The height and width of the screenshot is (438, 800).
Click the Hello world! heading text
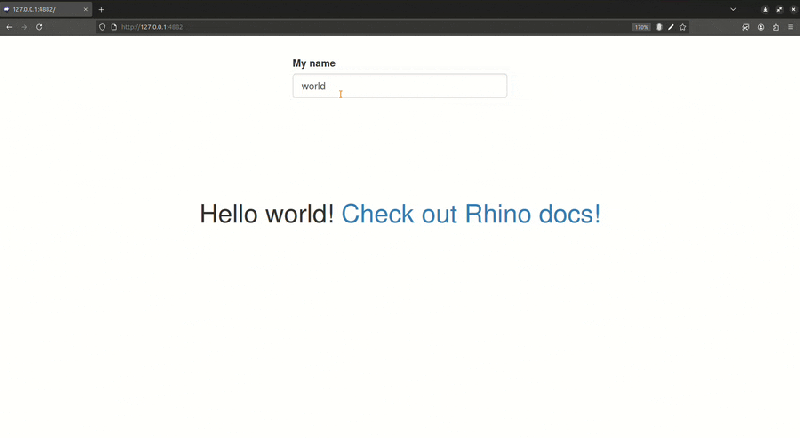coord(266,213)
